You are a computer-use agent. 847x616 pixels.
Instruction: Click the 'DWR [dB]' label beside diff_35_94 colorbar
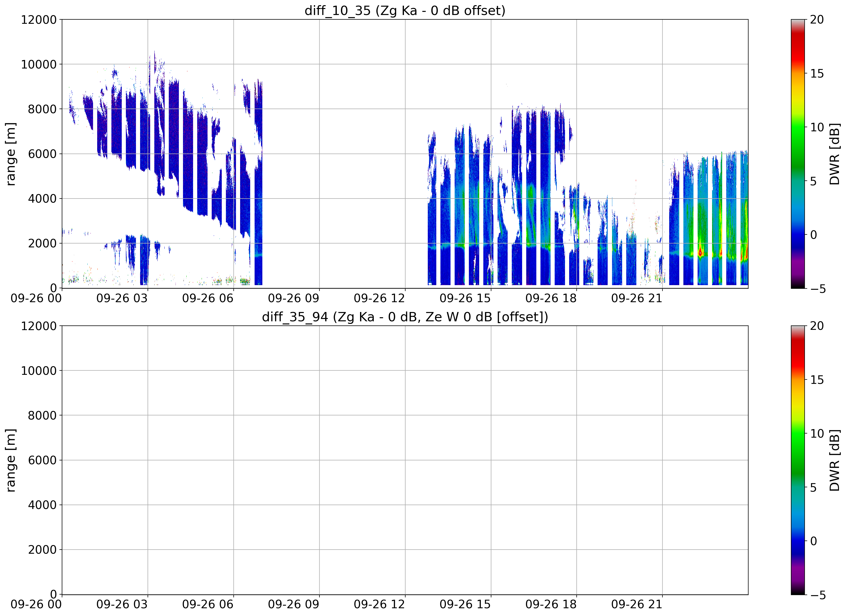tap(834, 460)
